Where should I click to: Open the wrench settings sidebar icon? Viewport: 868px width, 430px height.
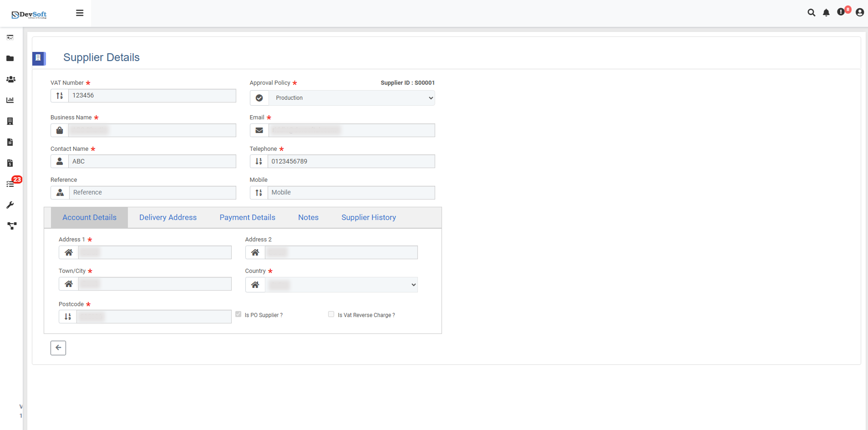(x=10, y=205)
